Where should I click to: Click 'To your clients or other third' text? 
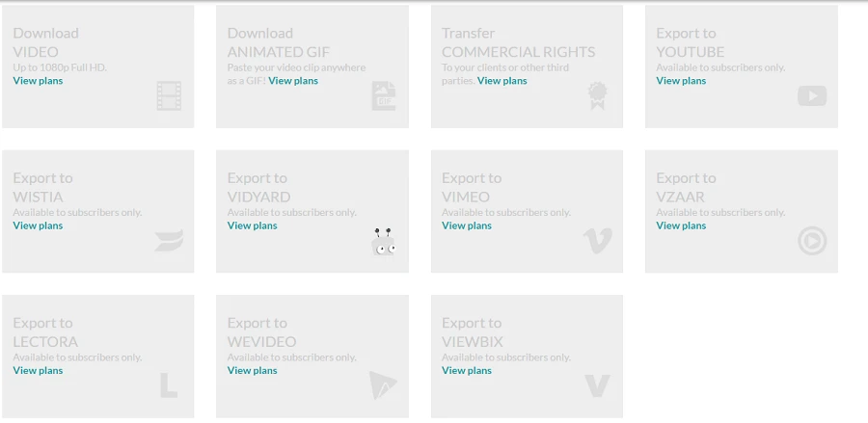click(x=505, y=67)
